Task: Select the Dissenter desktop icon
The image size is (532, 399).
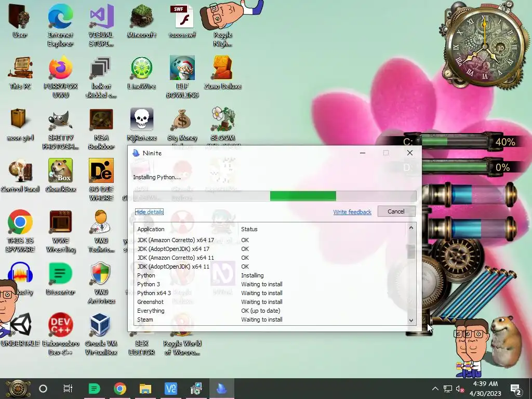Action: [x=60, y=279]
